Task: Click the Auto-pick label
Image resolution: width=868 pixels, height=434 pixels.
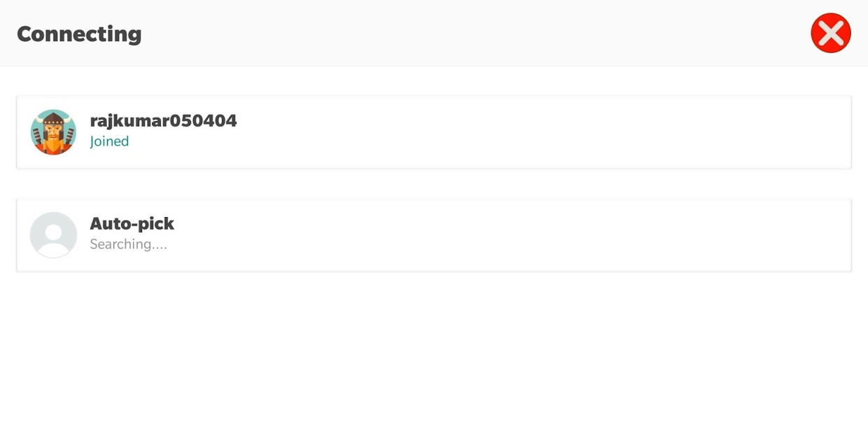Action: click(132, 224)
